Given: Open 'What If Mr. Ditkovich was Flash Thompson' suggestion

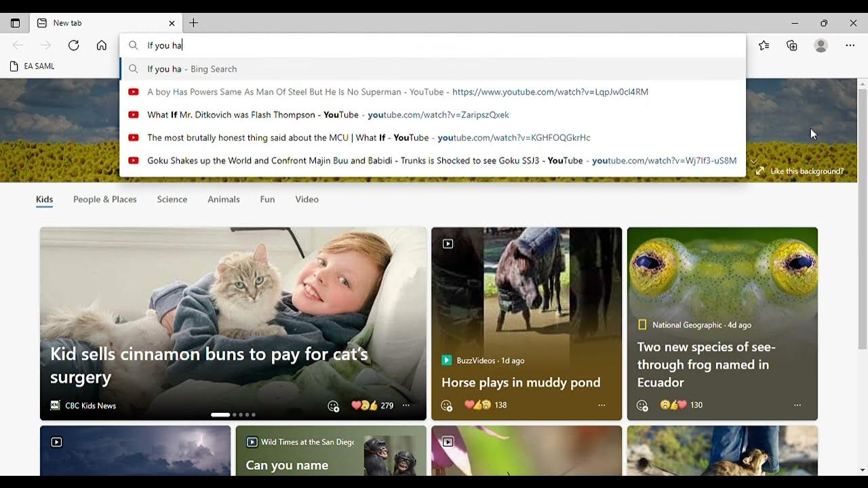Looking at the screenshot, I should tap(433, 115).
